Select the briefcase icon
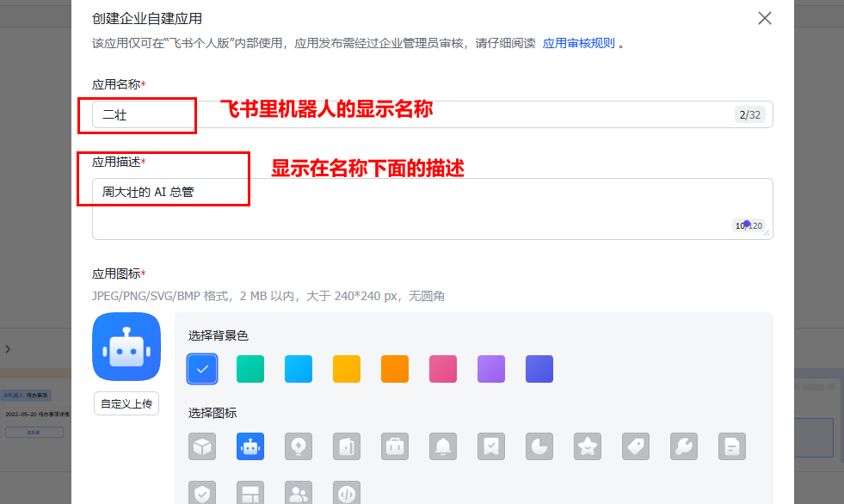The height and width of the screenshot is (504, 844). click(395, 446)
